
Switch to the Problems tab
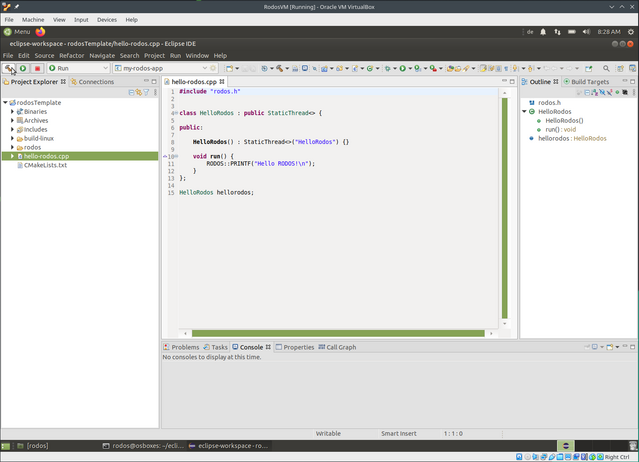pyautogui.click(x=185, y=347)
